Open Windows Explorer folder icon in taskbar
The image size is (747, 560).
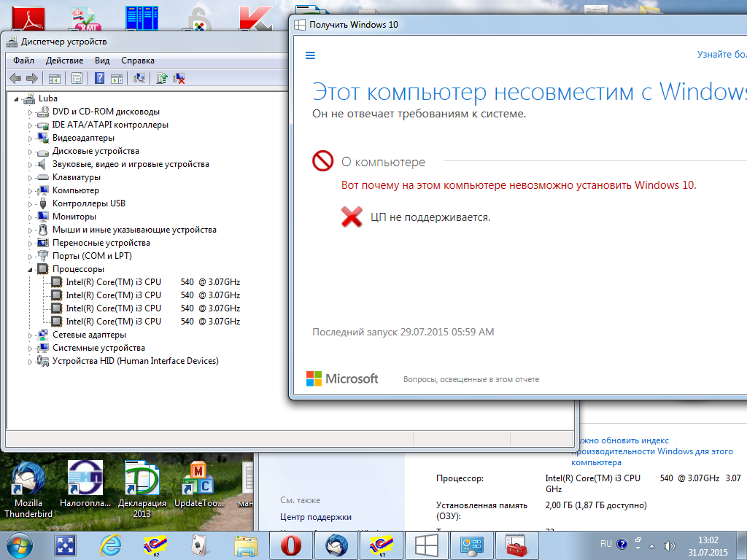[x=246, y=545]
